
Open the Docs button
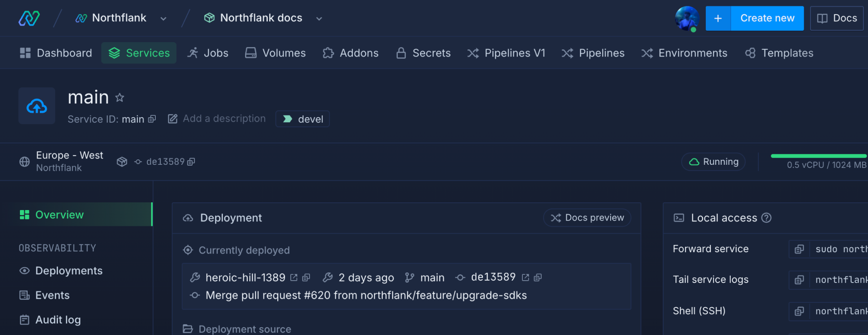(x=837, y=19)
